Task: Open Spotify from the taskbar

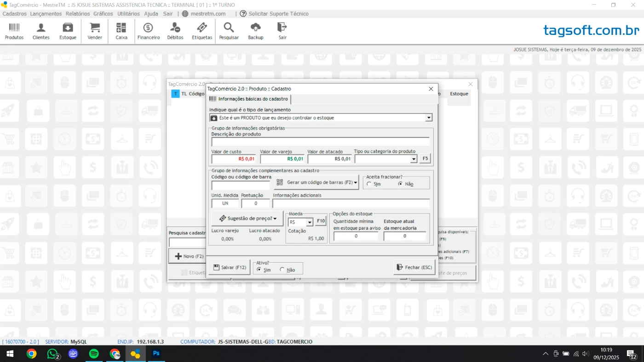Action: tap(94, 354)
